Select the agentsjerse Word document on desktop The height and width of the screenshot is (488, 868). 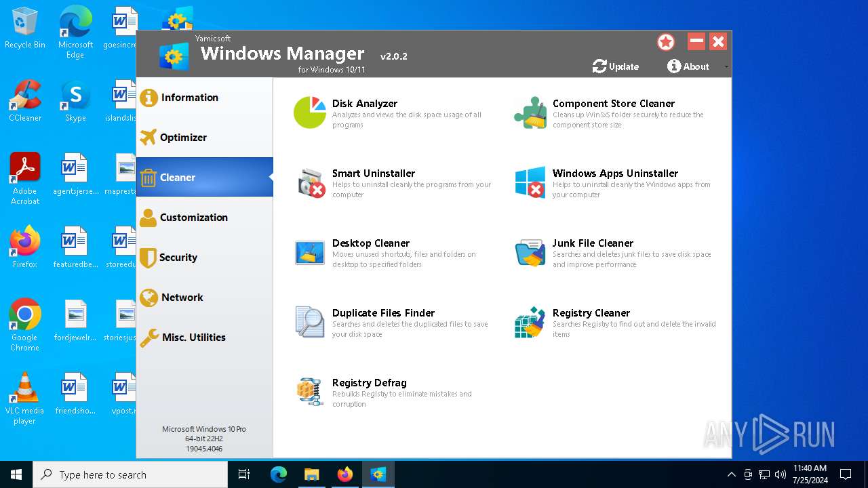[x=75, y=175]
